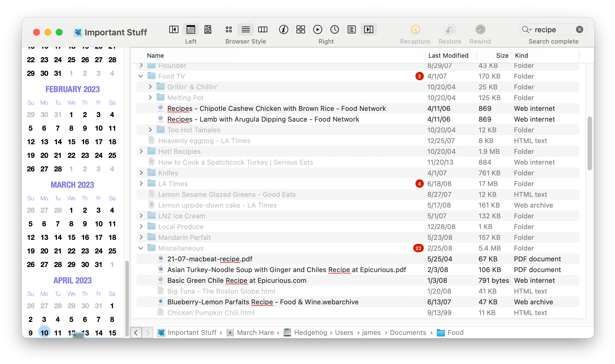The width and height of the screenshot is (615, 364).
Task: Go forward using the path bar arrow
Action: 148,333
